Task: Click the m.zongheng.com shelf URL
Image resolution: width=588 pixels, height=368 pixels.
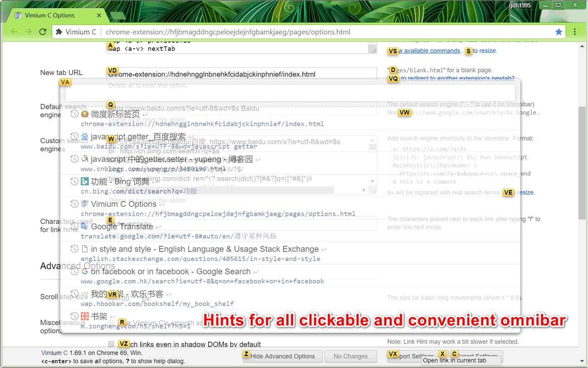Action: coord(136,326)
